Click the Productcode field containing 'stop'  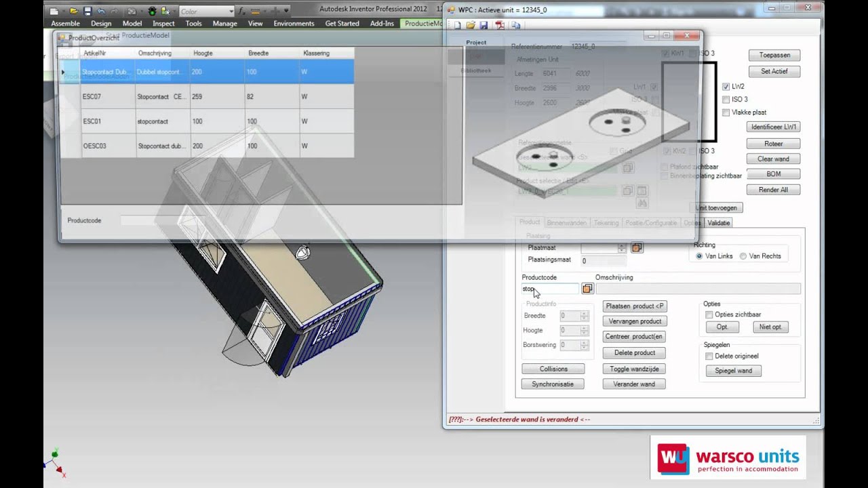550,289
